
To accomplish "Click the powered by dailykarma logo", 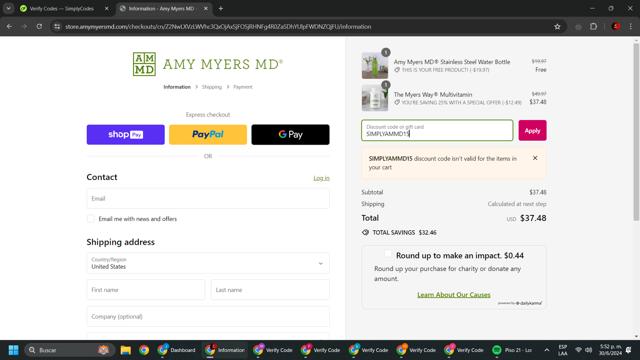I will click(x=520, y=303).
